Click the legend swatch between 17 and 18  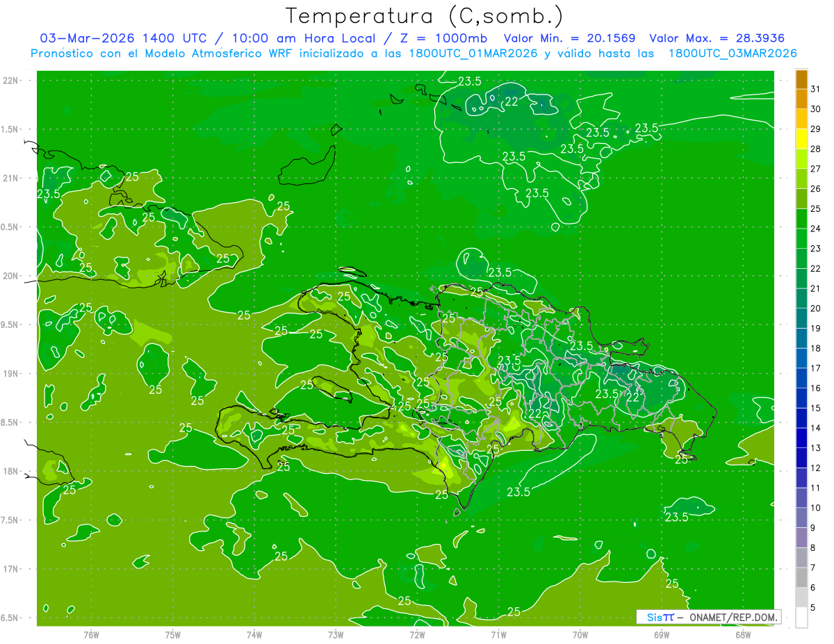[x=801, y=358]
